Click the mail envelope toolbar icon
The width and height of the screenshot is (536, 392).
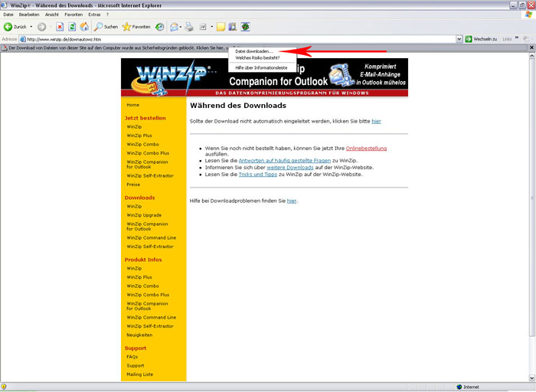point(175,27)
